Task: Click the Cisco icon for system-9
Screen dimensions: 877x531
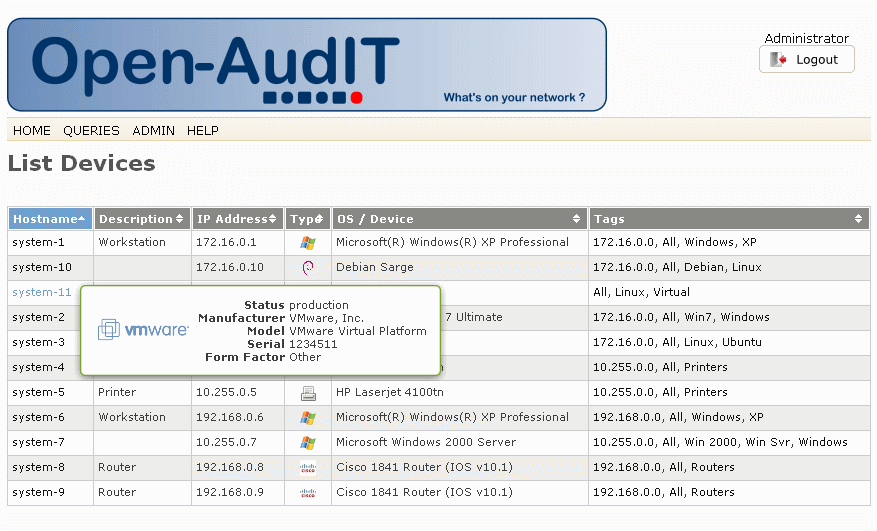Action: 308,493
